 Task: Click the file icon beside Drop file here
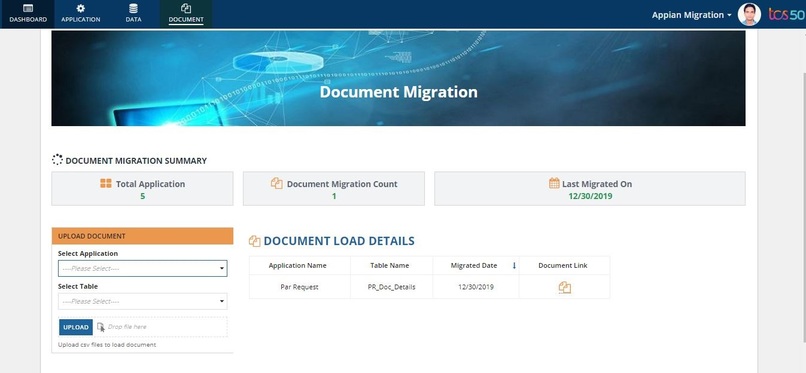point(101,327)
